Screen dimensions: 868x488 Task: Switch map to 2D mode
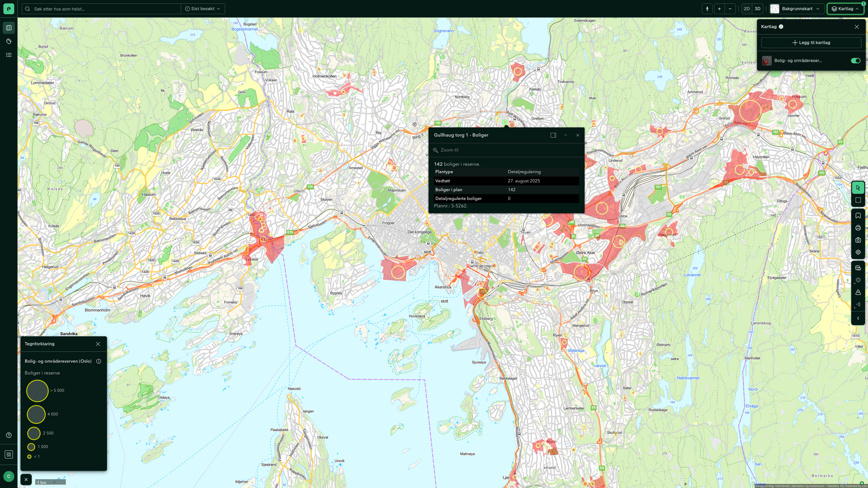(747, 9)
